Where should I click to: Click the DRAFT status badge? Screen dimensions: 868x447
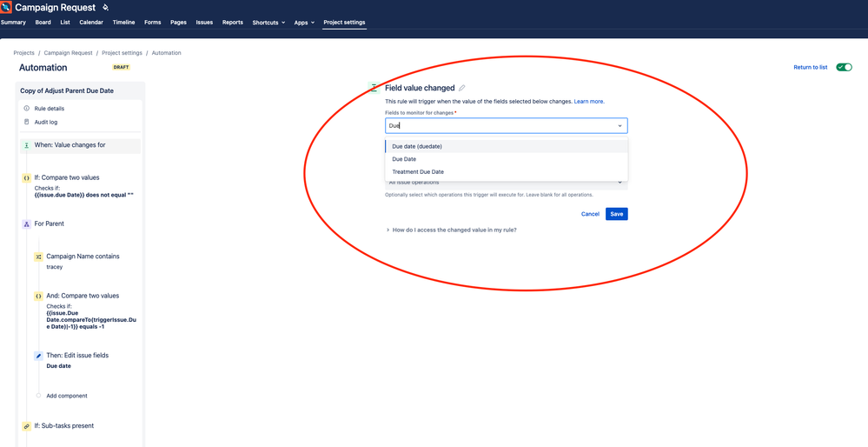pyautogui.click(x=122, y=68)
